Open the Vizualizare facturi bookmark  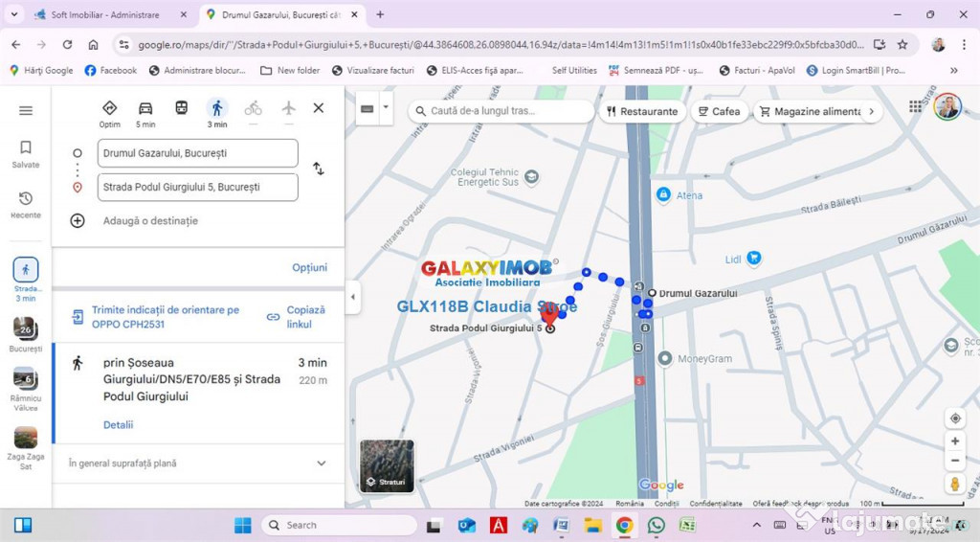tap(373, 71)
